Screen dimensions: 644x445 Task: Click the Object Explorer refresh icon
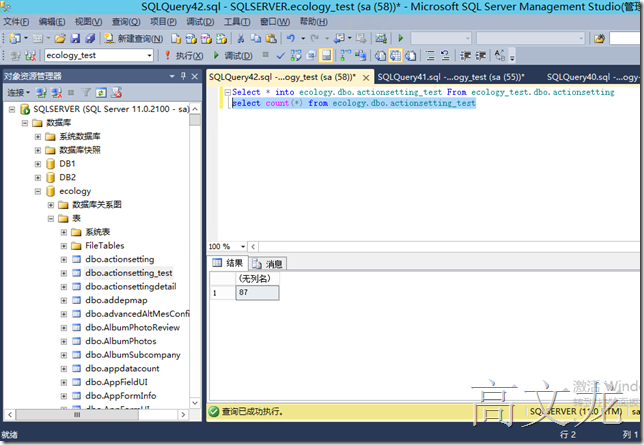coord(101,93)
